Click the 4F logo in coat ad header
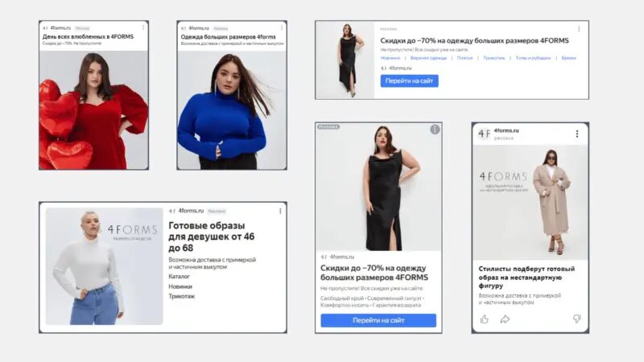The width and height of the screenshot is (644, 362). pos(485,134)
